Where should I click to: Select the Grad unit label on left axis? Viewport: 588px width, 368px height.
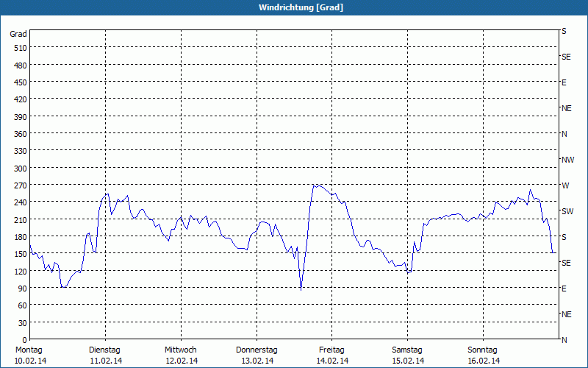18,34
